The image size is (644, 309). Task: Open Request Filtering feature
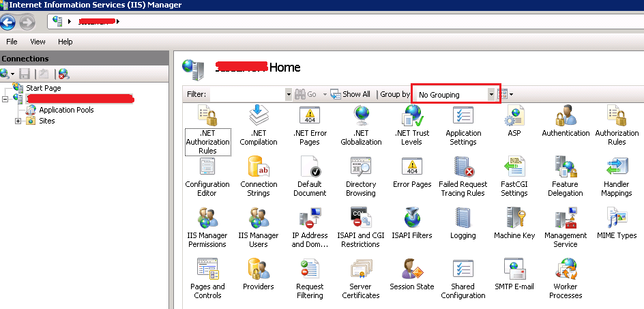click(310, 279)
